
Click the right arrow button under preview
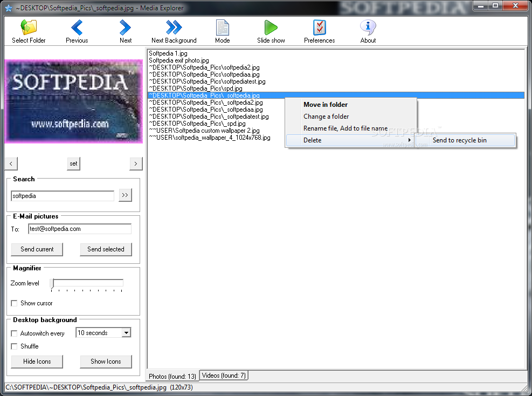[136, 163]
